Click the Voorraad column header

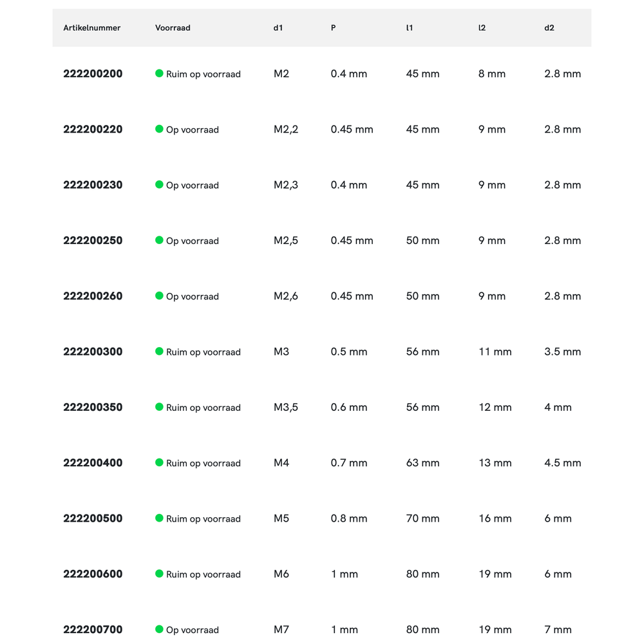(x=173, y=28)
